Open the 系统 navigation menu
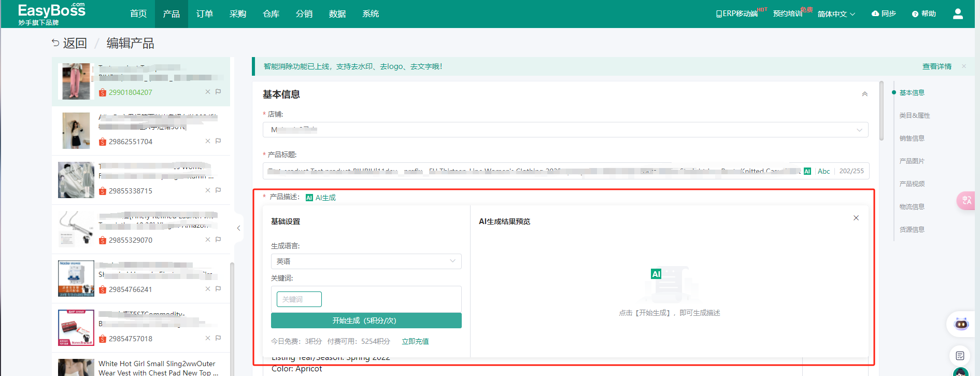The width and height of the screenshot is (980, 376). pos(370,14)
